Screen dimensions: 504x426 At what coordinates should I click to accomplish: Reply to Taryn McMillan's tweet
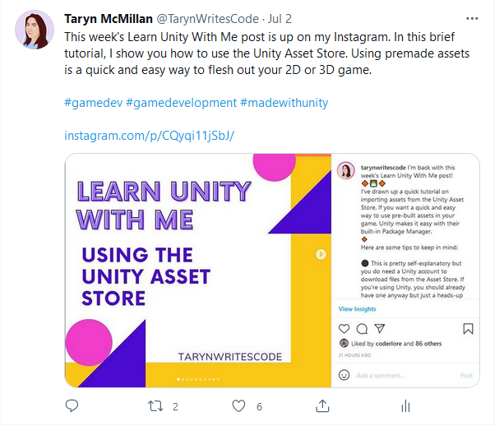[72, 405]
